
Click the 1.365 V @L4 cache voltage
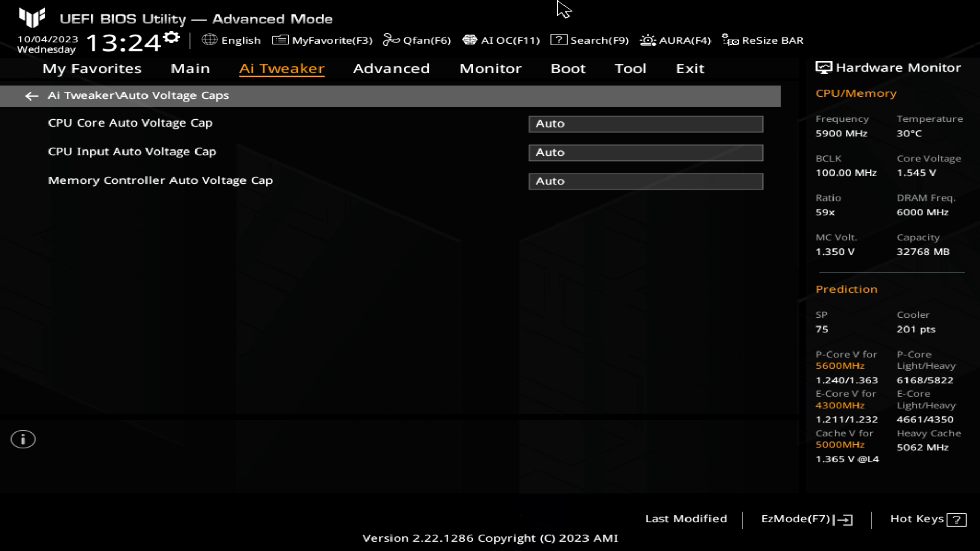(847, 459)
